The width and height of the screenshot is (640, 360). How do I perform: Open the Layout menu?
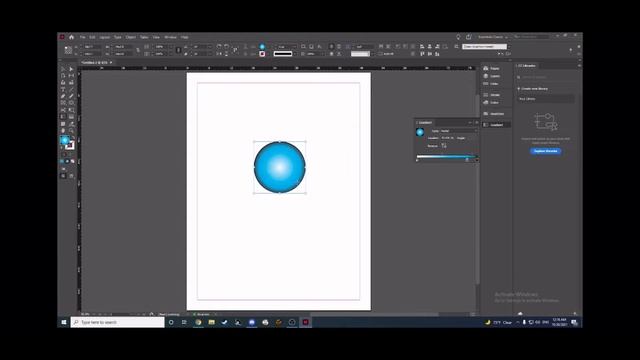click(x=104, y=37)
